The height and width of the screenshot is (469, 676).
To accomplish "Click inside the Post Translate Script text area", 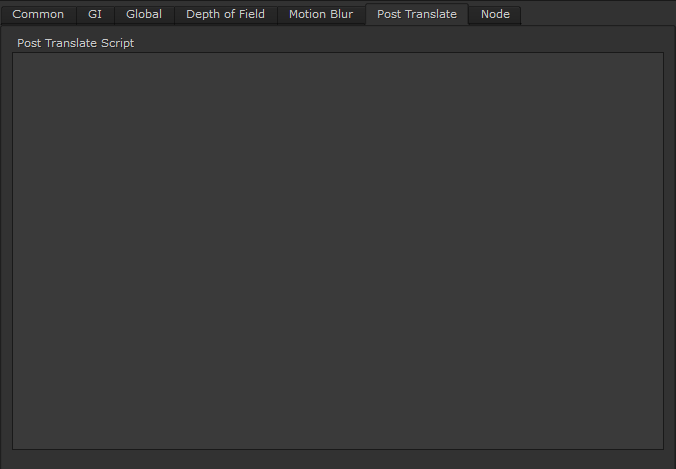I will [x=338, y=251].
